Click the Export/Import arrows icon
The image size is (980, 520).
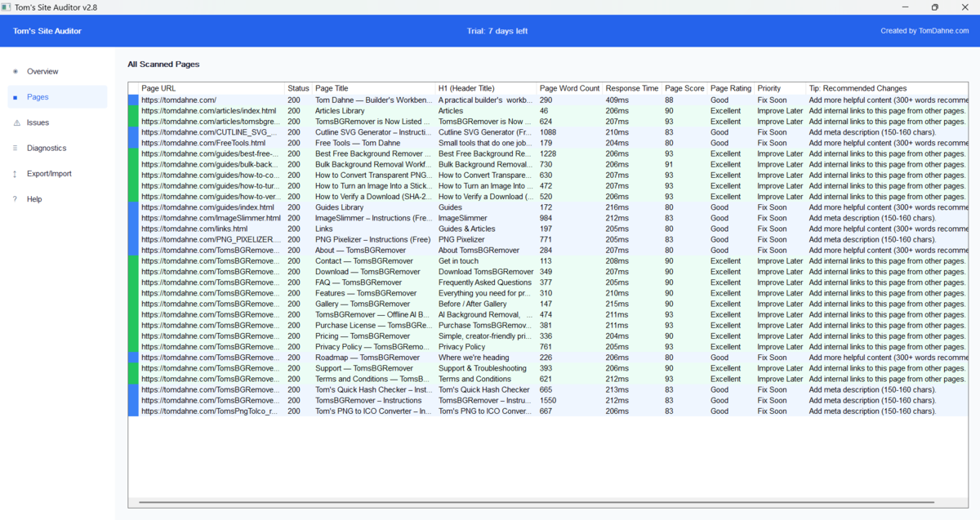pos(16,173)
